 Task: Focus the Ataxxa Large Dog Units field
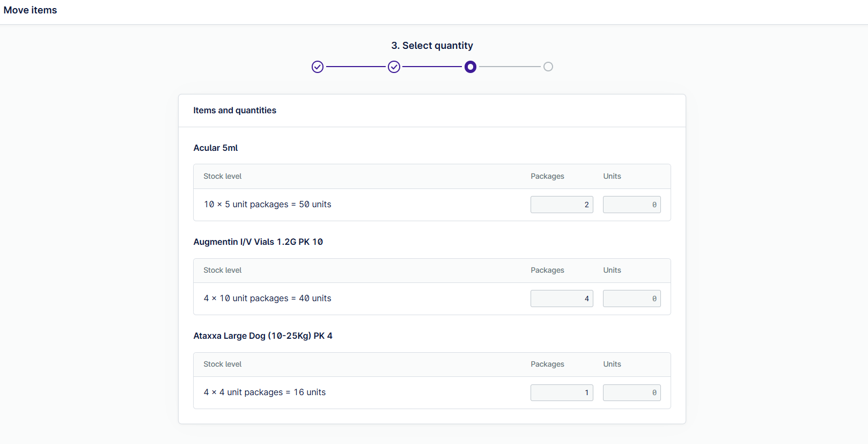pyautogui.click(x=631, y=392)
